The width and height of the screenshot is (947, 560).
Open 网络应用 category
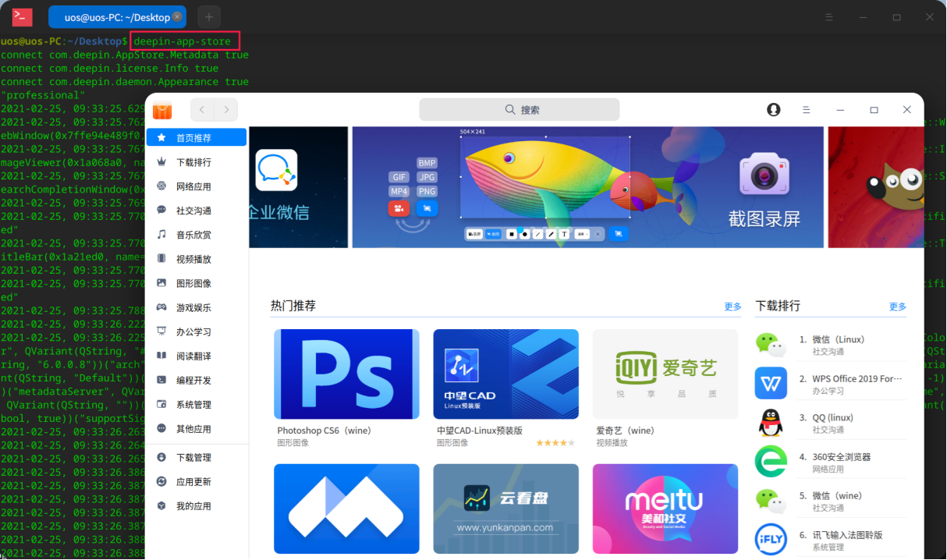pyautogui.click(x=197, y=186)
